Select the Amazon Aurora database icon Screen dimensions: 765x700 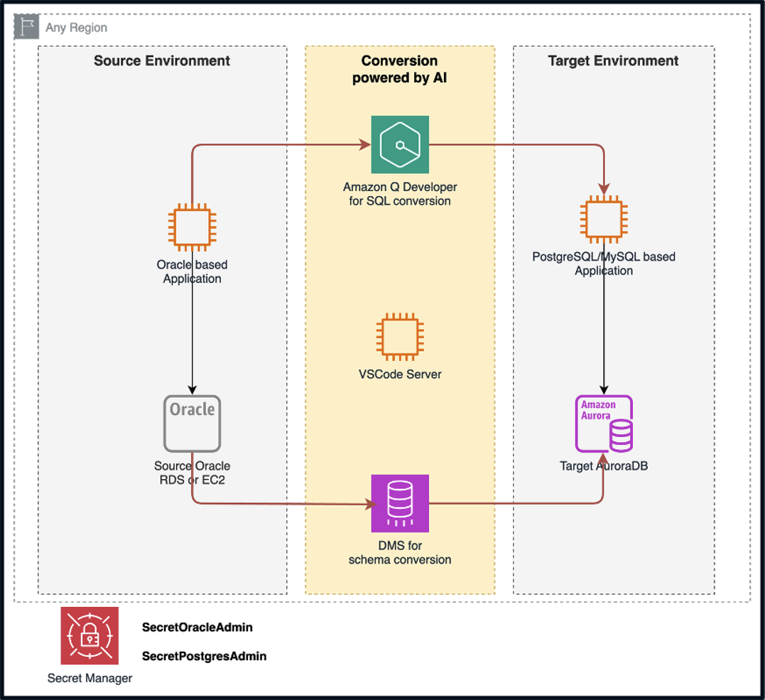[x=604, y=424]
